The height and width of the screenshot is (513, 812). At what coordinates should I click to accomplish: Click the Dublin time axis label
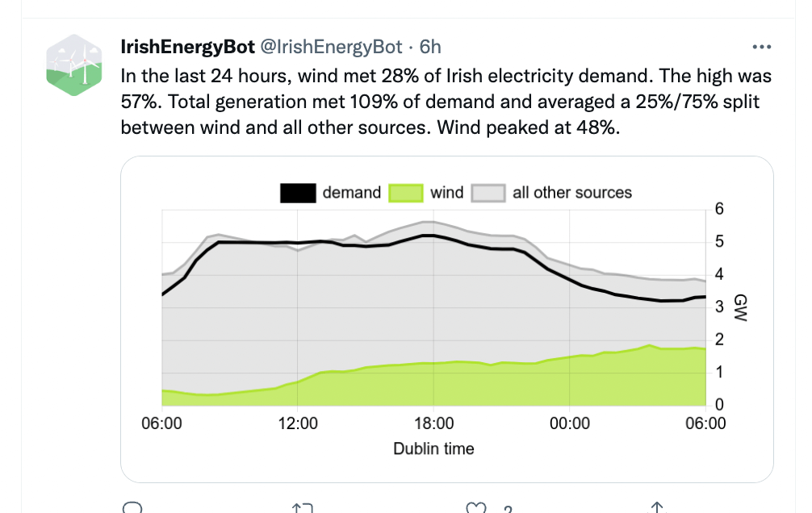point(433,448)
